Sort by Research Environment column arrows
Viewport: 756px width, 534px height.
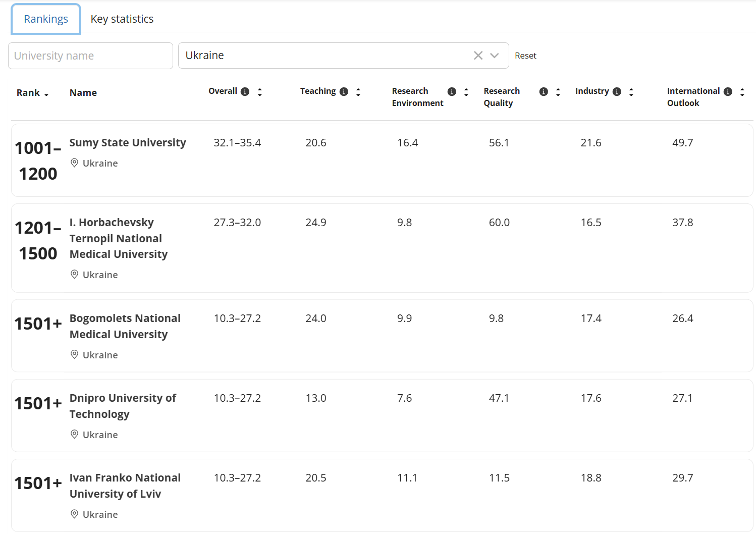coord(466,92)
